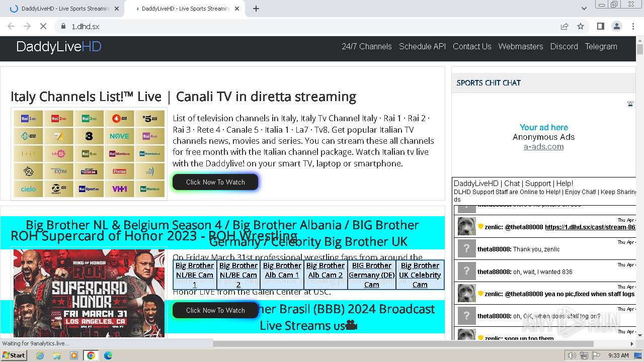Open Big Brother Alb Cam 2 stream
644x362 pixels.
(326, 270)
